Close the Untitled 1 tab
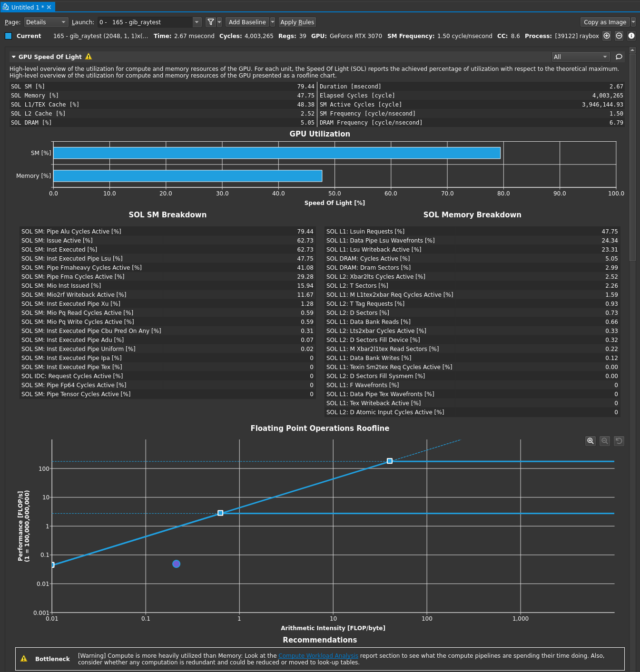 [x=49, y=7]
